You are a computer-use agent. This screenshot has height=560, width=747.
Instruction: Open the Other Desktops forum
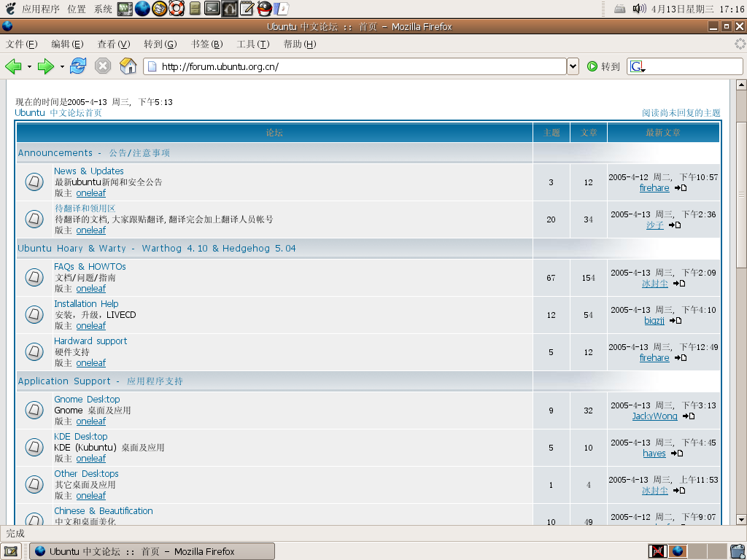(x=86, y=473)
